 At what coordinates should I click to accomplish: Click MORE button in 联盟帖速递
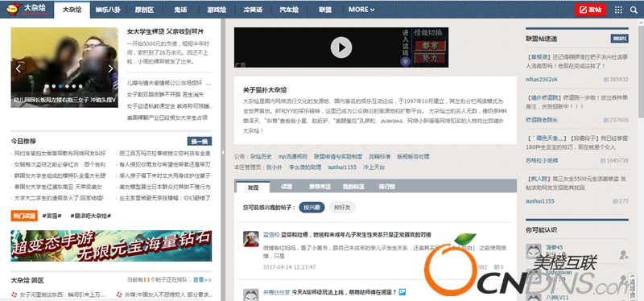coord(619,39)
